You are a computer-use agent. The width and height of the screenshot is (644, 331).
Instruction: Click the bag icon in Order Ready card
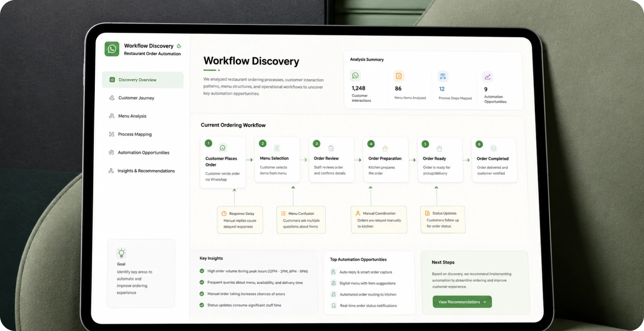[439, 148]
